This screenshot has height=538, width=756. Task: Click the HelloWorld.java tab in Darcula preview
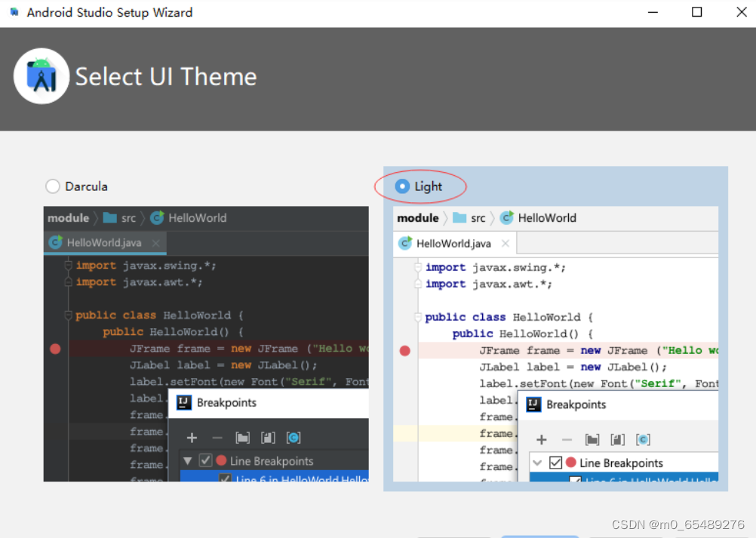pyautogui.click(x=105, y=242)
